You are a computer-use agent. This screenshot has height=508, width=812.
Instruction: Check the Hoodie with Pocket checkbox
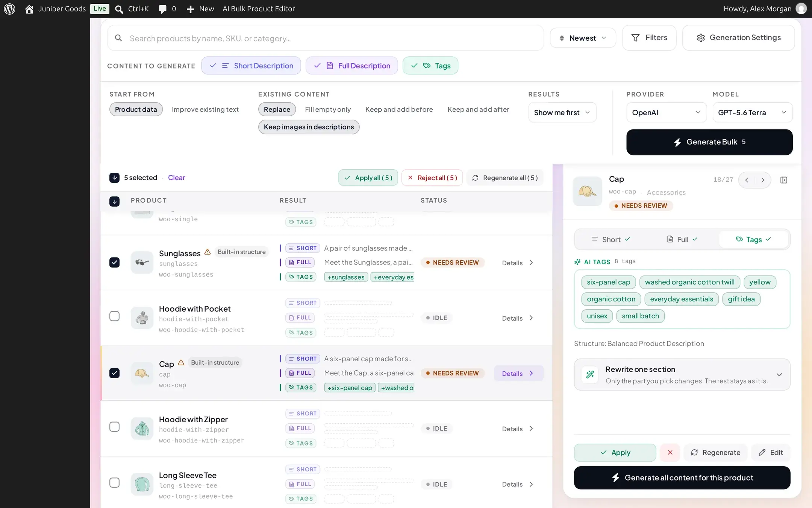click(115, 316)
